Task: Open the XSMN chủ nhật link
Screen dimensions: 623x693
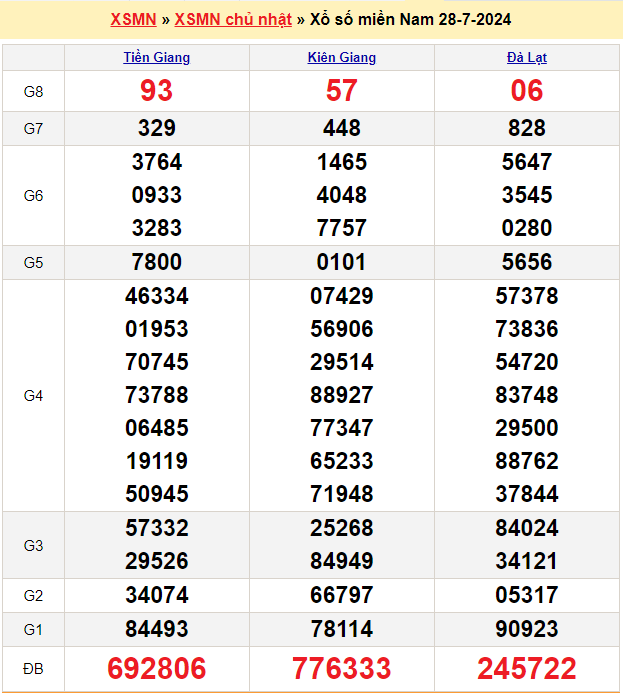Action: (233, 20)
